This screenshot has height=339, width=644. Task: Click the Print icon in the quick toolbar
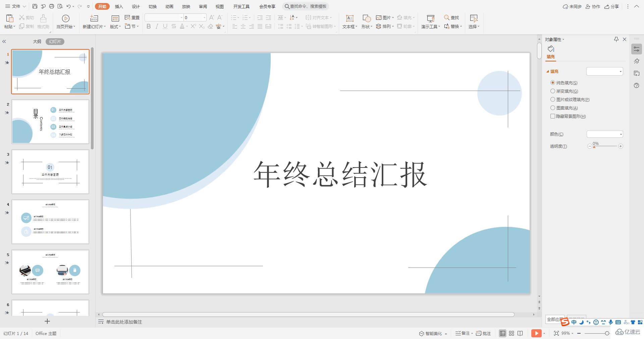click(x=52, y=6)
